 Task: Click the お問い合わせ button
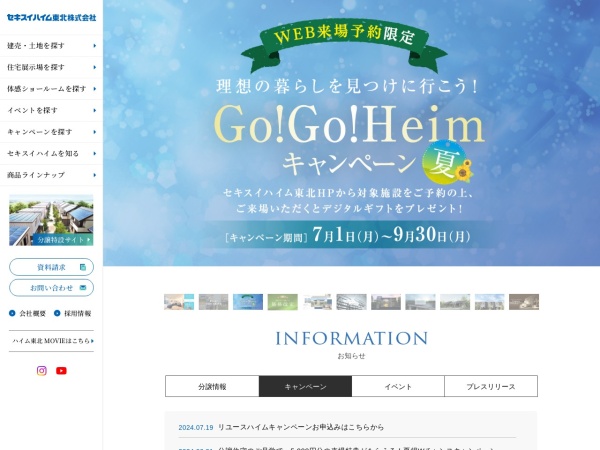(51, 288)
